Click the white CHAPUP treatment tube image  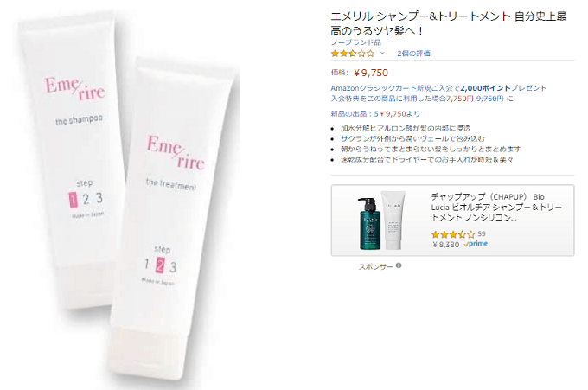(393, 221)
